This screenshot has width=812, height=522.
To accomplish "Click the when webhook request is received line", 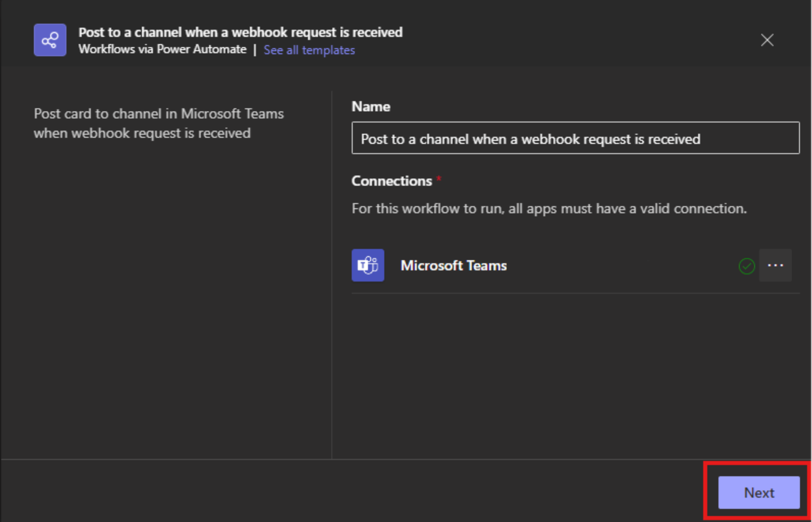I will coord(142,133).
